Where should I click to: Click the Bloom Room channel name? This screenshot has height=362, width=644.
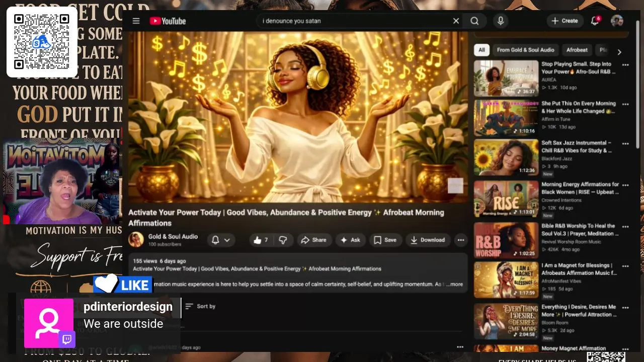(x=554, y=323)
